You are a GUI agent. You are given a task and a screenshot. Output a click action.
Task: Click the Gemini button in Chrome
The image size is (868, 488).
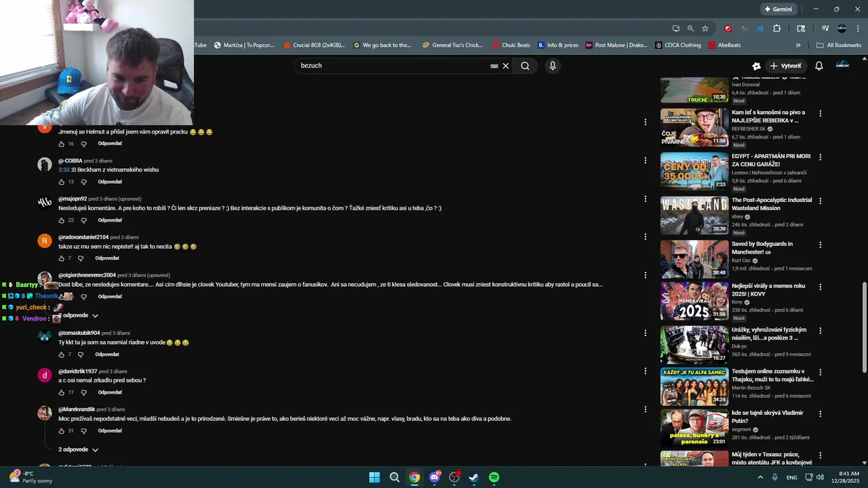tap(778, 9)
